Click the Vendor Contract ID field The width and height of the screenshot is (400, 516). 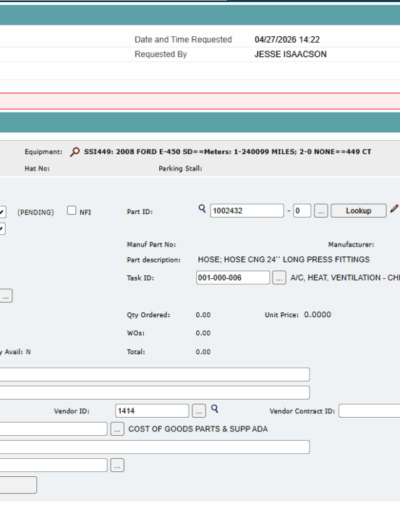[x=369, y=411]
